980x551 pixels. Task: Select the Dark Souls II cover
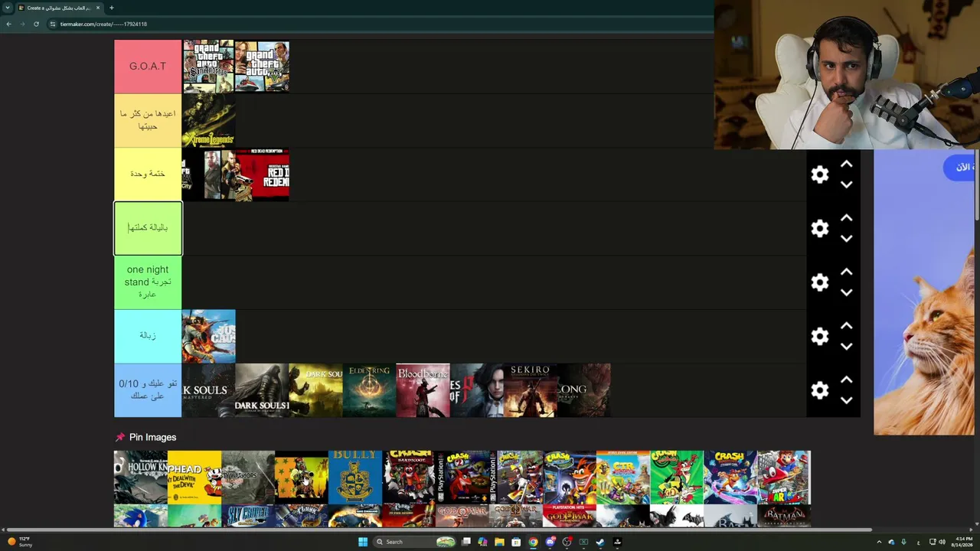pos(262,390)
